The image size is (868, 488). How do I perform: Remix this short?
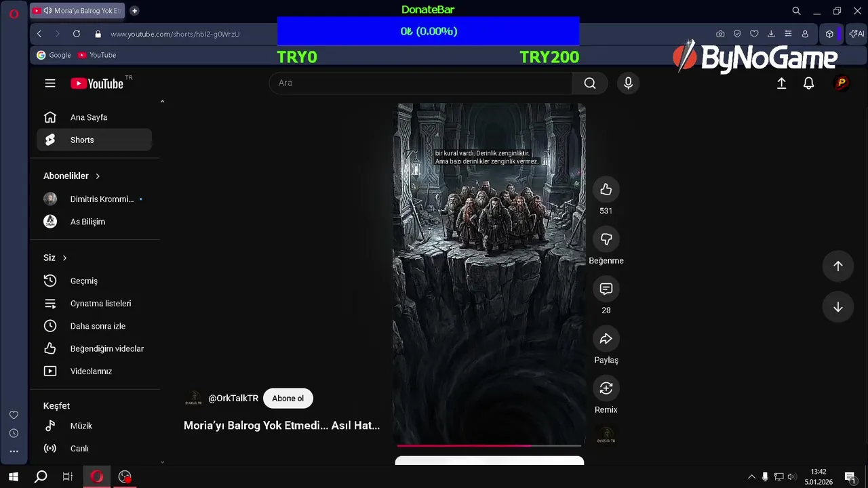606,388
